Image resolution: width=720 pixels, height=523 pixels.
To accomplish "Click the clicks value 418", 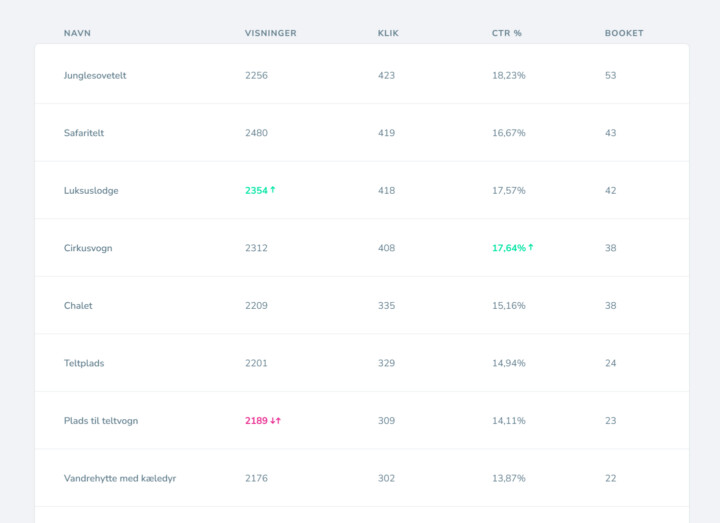I will (x=386, y=191).
